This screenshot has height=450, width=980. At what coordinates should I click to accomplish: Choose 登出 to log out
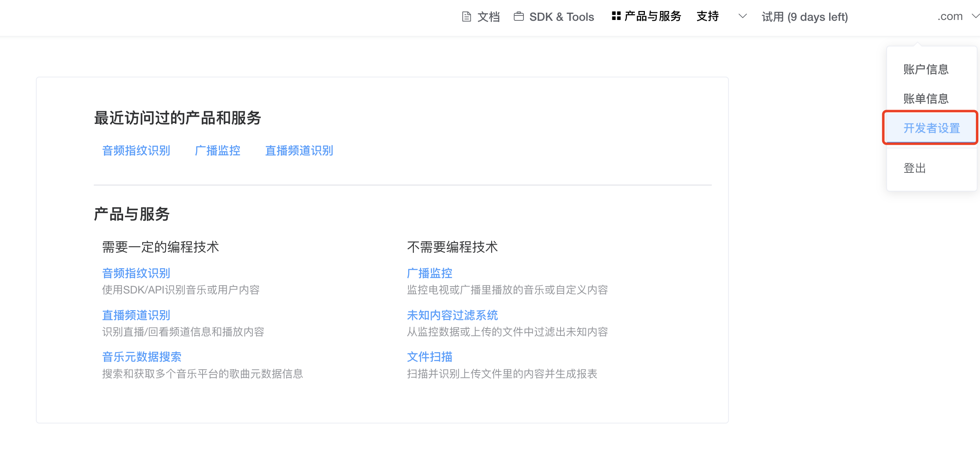coord(914,168)
